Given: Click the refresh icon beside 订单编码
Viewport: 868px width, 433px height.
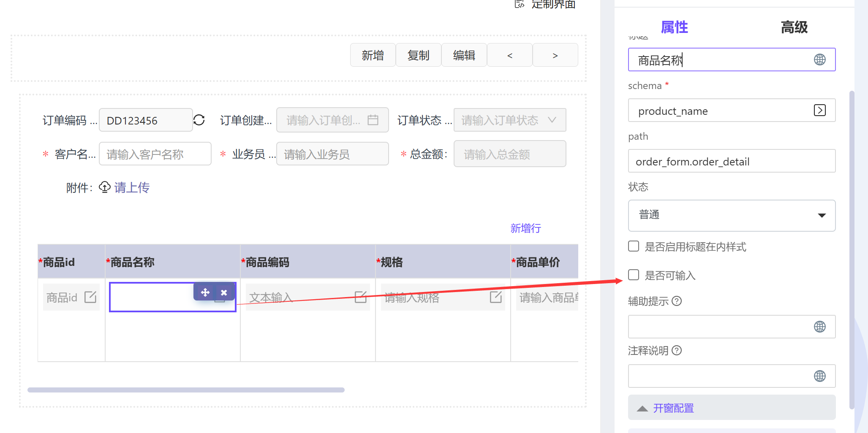Looking at the screenshot, I should click(x=199, y=120).
